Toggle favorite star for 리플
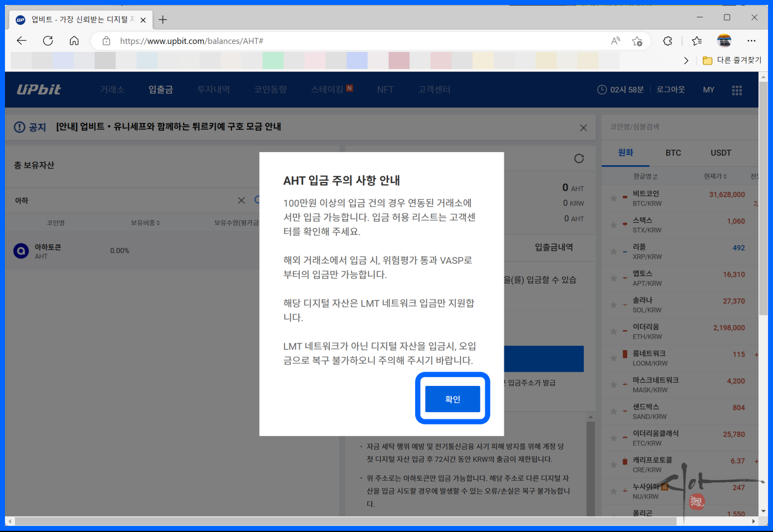Screen dimensions: 773x532 pyautogui.click(x=614, y=252)
